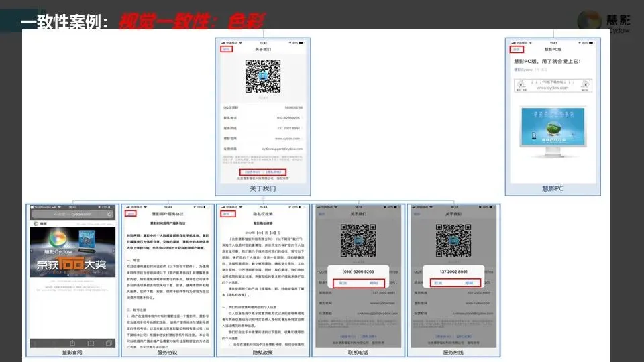Click the 服务热线 caption label

coord(453,353)
